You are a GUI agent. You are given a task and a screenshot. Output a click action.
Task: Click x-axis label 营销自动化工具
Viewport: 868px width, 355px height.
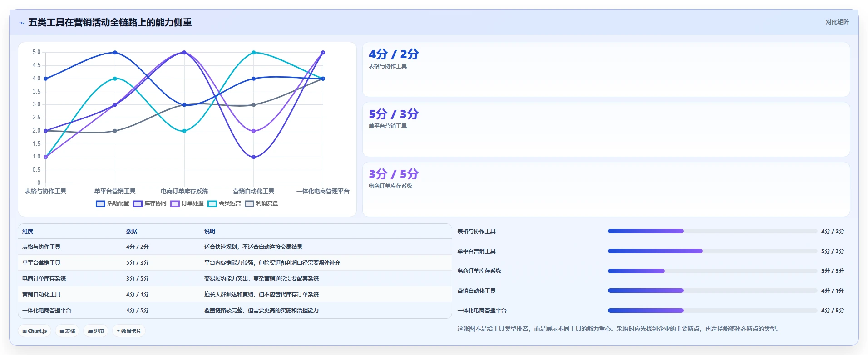(x=254, y=191)
